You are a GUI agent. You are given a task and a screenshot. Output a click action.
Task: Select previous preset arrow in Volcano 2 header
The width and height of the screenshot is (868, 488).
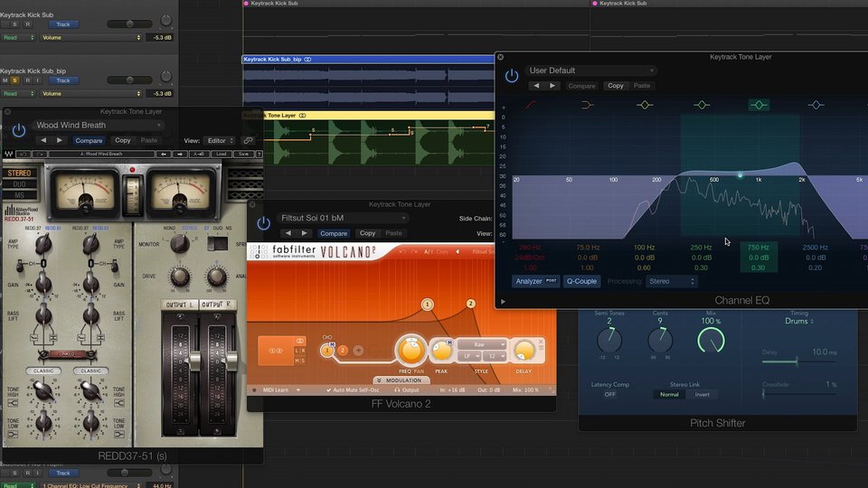click(288, 233)
